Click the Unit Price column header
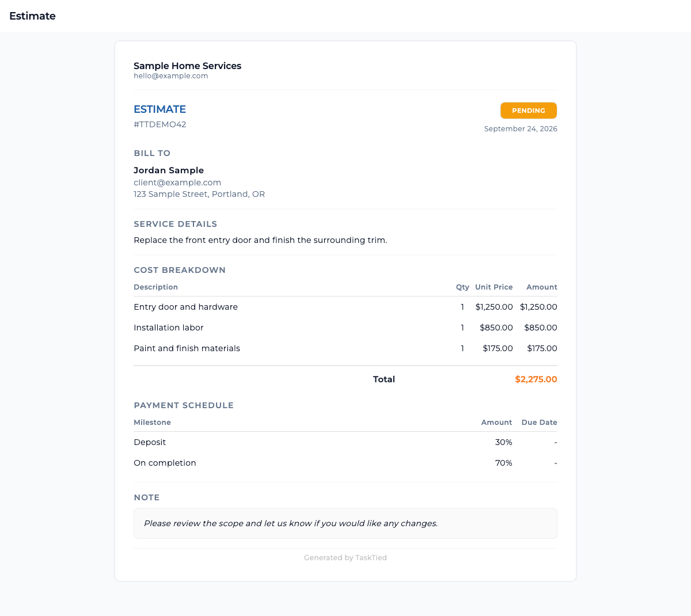 (493, 287)
